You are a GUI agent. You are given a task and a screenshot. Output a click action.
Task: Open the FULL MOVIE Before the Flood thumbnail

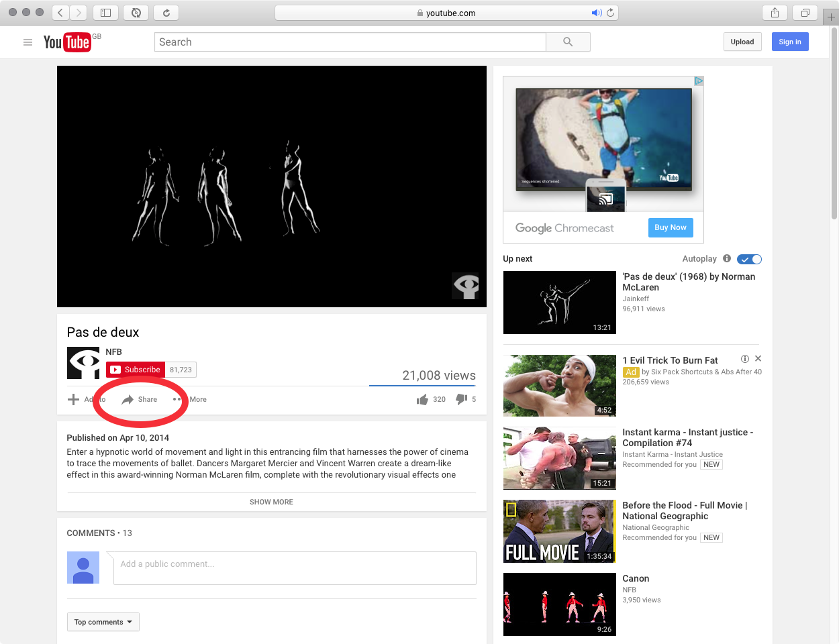pos(560,531)
